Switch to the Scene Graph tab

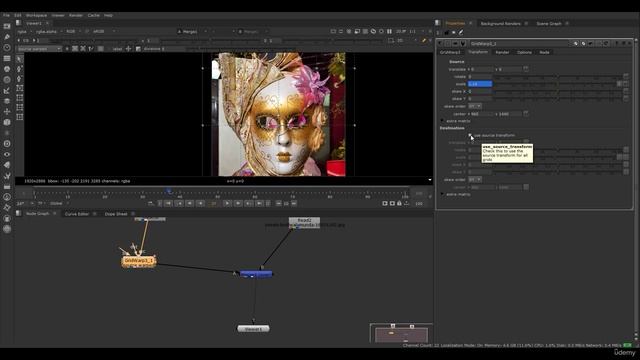click(x=549, y=23)
